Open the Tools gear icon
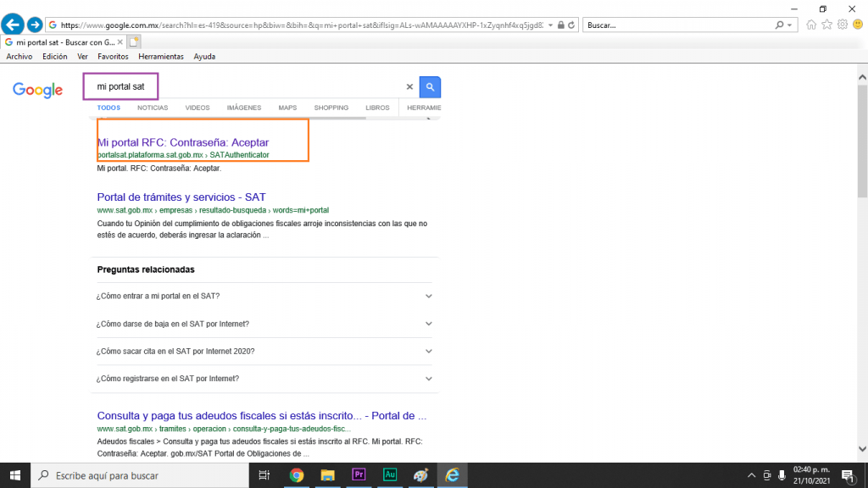The height and width of the screenshot is (488, 868). pyautogui.click(x=842, y=25)
